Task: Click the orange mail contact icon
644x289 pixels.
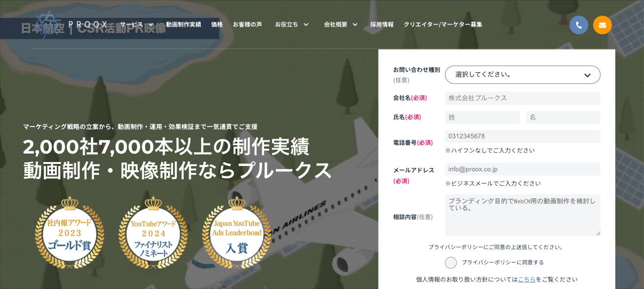Action: coord(602,25)
